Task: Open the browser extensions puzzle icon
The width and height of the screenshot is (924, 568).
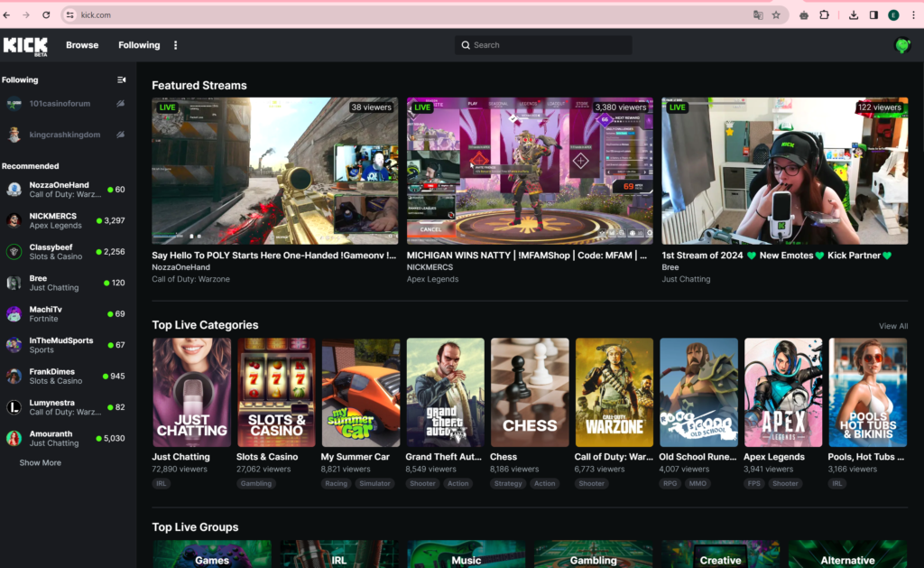Action: [824, 15]
